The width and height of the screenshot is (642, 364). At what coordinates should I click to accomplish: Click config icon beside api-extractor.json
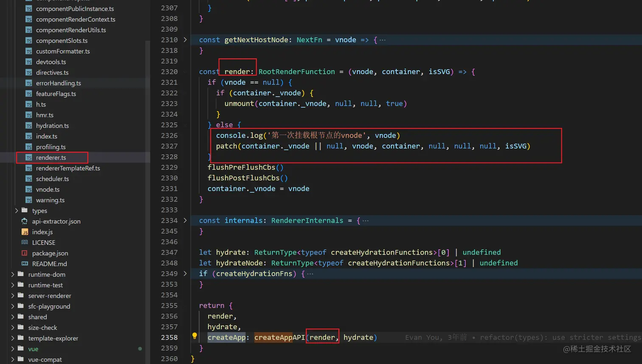pyautogui.click(x=25, y=221)
